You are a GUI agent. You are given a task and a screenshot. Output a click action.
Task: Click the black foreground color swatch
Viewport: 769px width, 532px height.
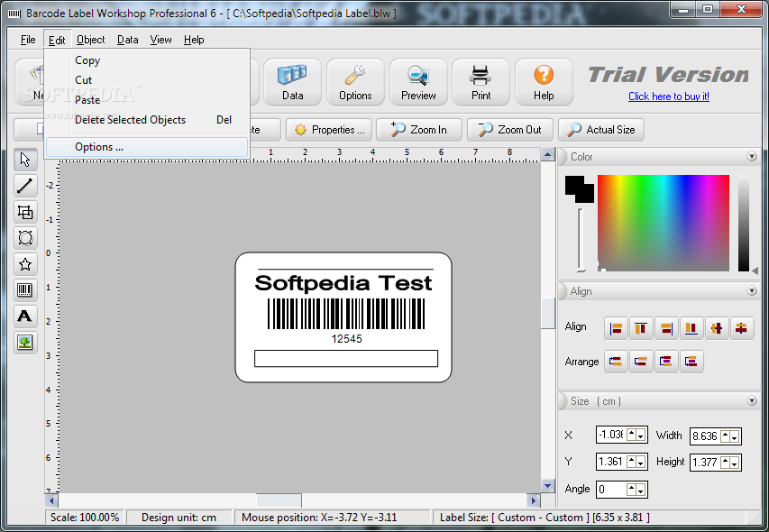575,186
